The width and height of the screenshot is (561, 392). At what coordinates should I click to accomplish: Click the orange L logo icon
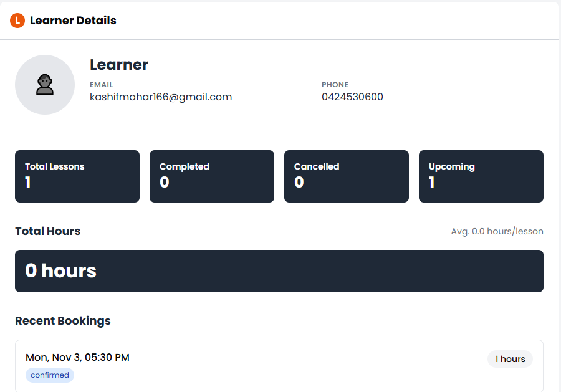17,21
